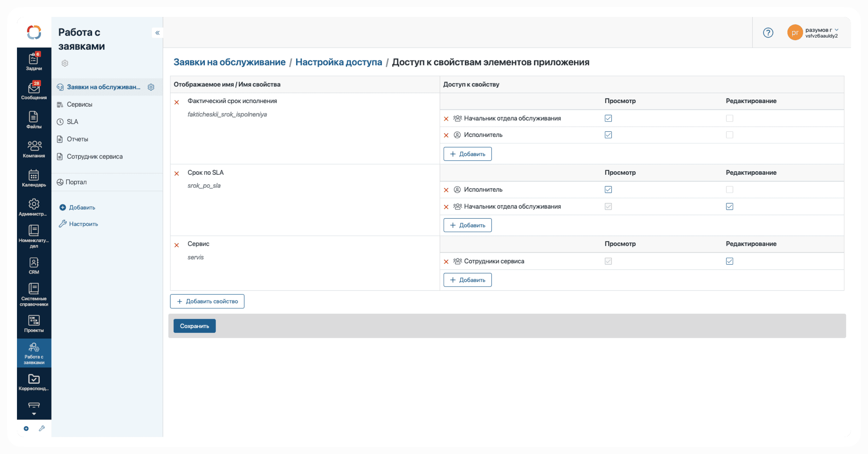Delete the Сотрудники сервиса access entry
Screen dimensions: 868x454
tap(446, 262)
